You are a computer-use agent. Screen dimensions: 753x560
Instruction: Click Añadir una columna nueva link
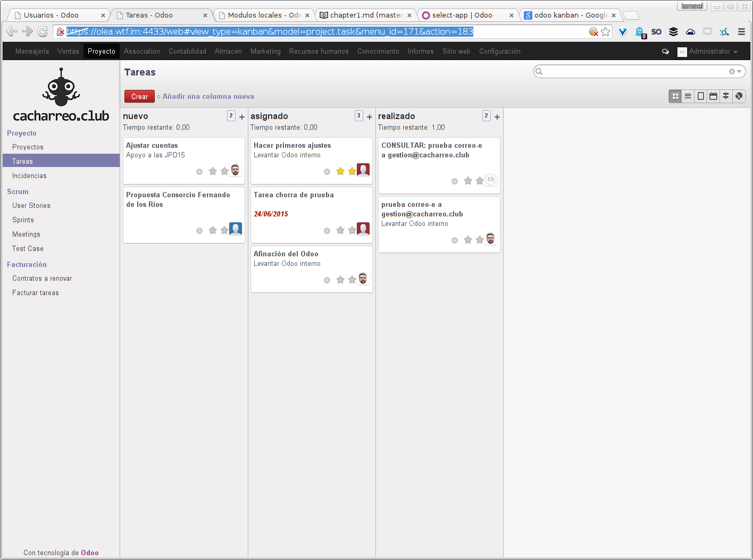pyautogui.click(x=208, y=96)
